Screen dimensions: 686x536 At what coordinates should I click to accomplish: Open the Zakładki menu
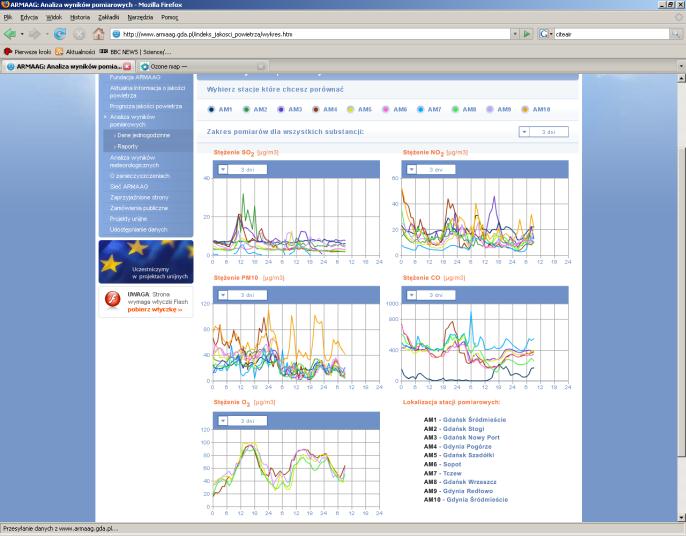(108, 18)
